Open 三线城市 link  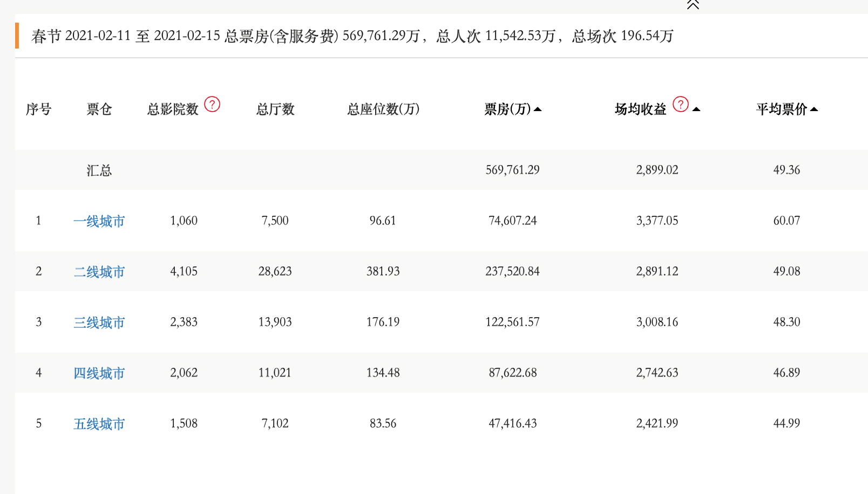click(x=99, y=323)
